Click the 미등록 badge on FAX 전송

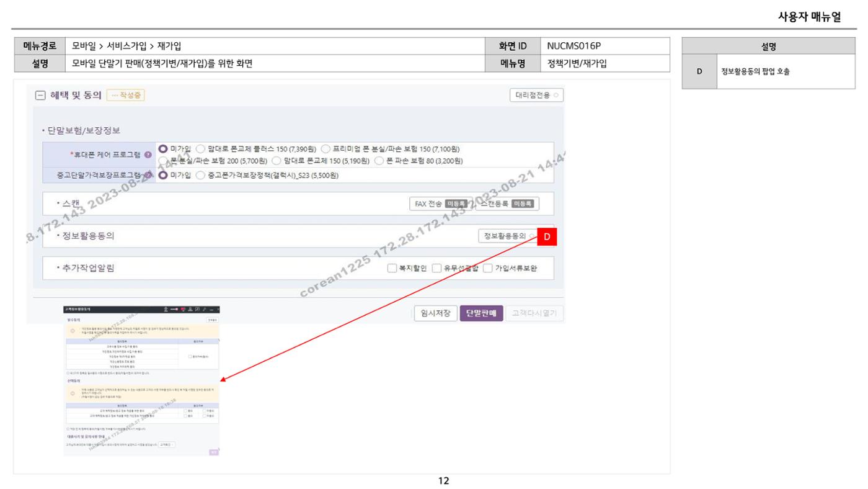click(456, 204)
